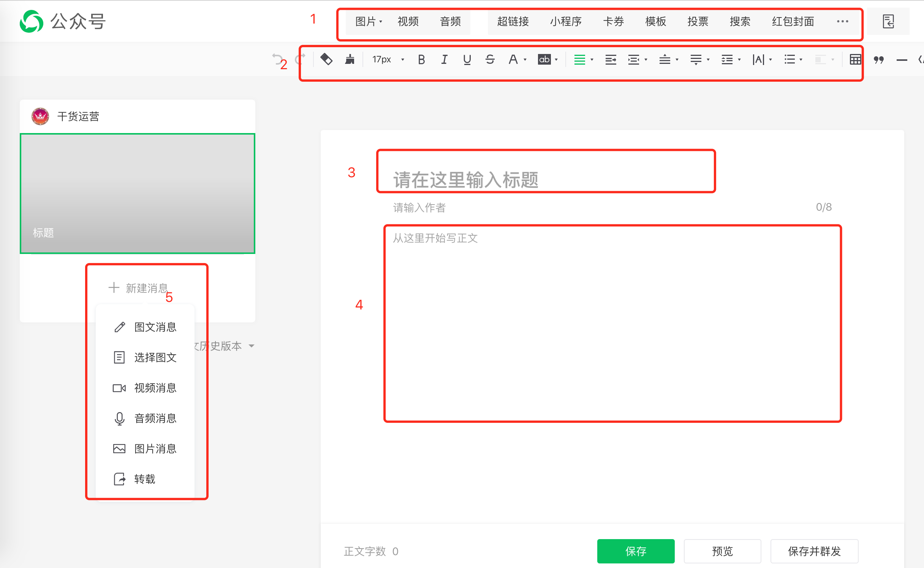The width and height of the screenshot is (924, 568).
Task: Click the clear formatting eraser icon
Action: click(x=326, y=59)
